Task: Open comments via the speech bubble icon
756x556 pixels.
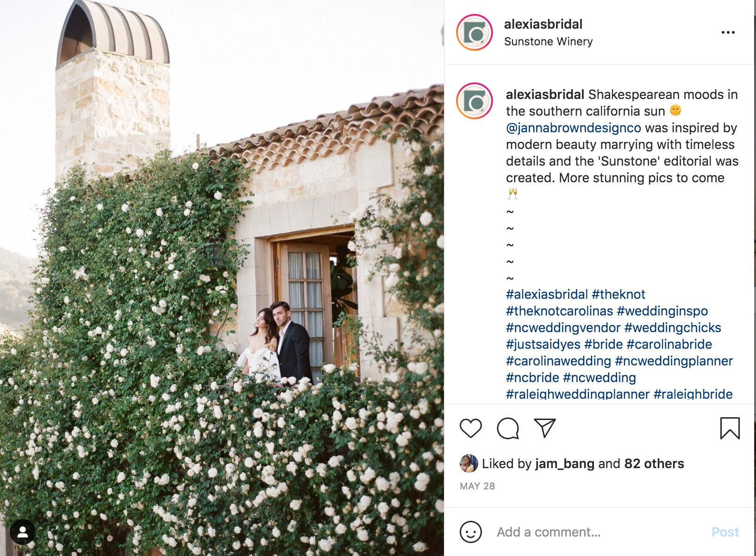Action: [x=508, y=428]
